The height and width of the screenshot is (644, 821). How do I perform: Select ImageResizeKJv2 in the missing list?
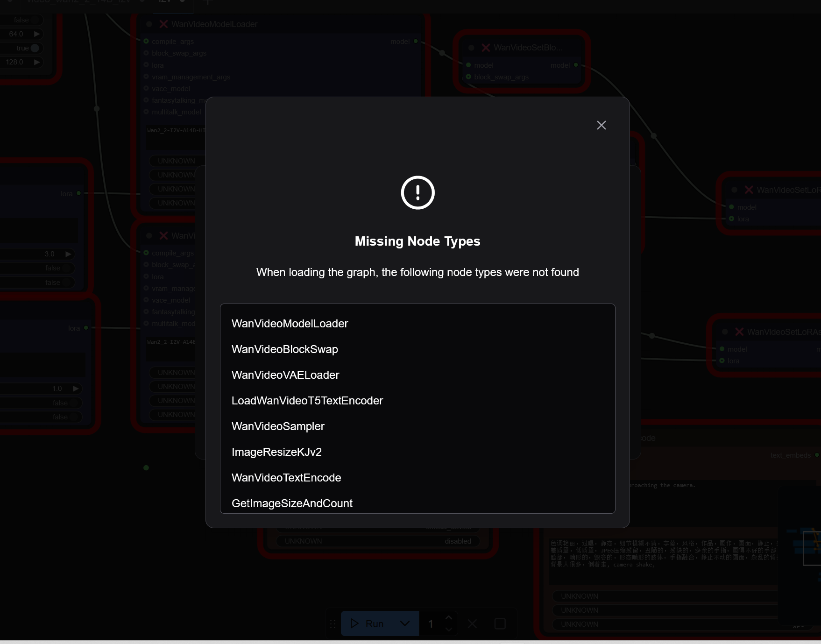(276, 452)
